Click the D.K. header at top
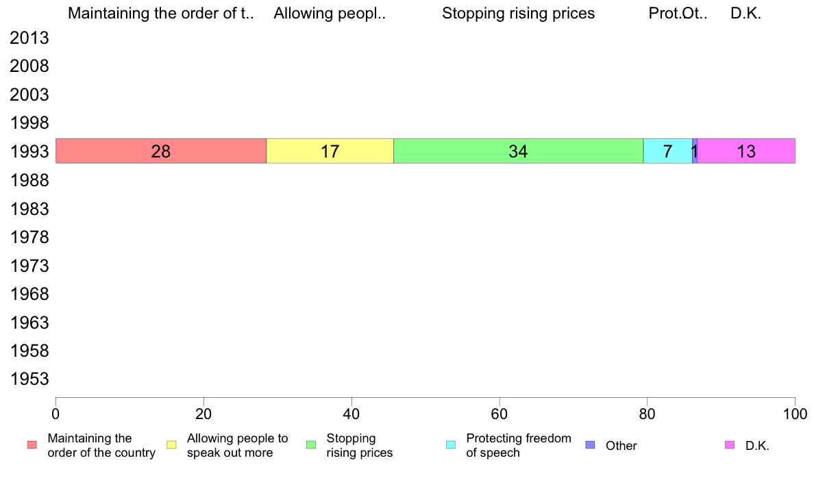 pyautogui.click(x=746, y=14)
